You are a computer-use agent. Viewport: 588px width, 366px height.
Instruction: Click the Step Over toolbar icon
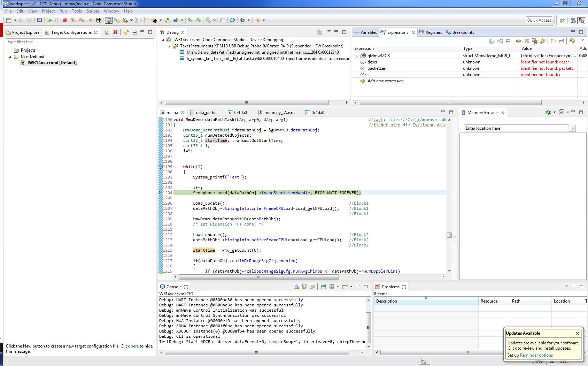click(81, 21)
